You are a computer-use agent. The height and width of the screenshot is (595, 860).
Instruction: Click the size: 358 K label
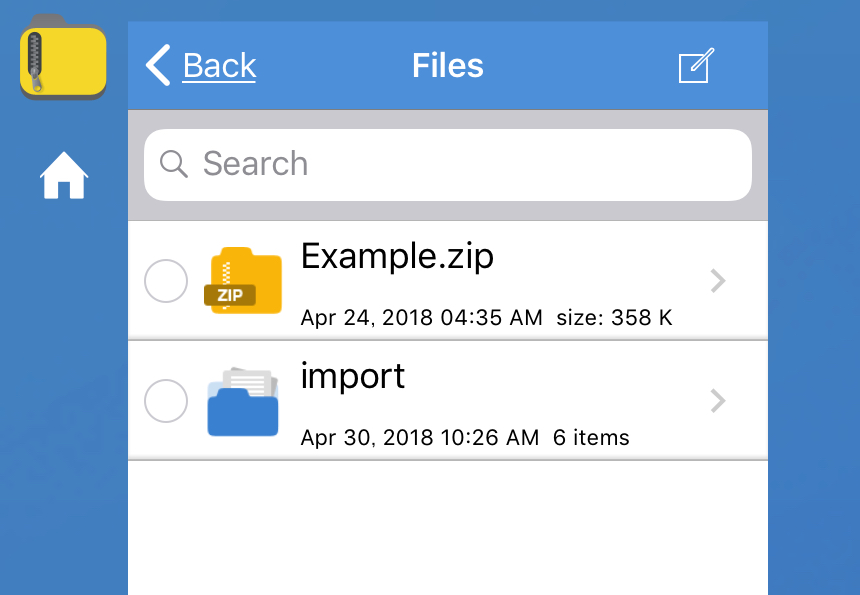click(614, 318)
